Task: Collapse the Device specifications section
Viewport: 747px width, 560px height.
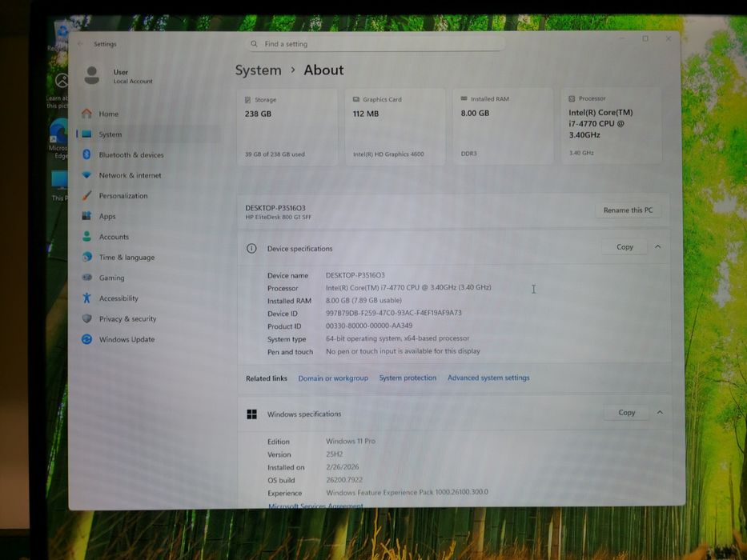Action: pyautogui.click(x=658, y=246)
